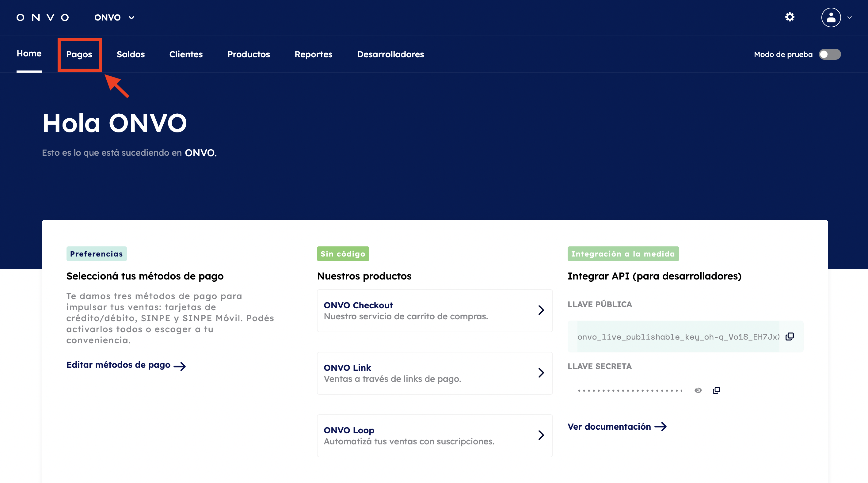Open ONVO Checkout chevron arrow

tap(541, 310)
